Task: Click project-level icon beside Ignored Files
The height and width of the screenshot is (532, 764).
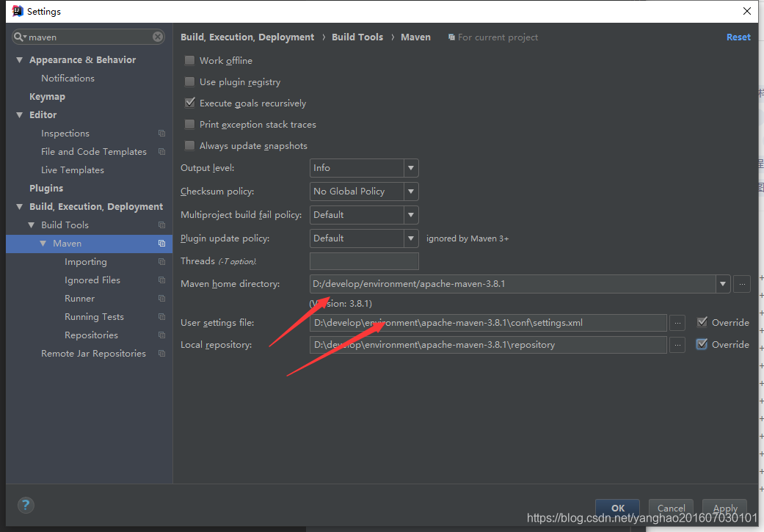Action: point(161,280)
